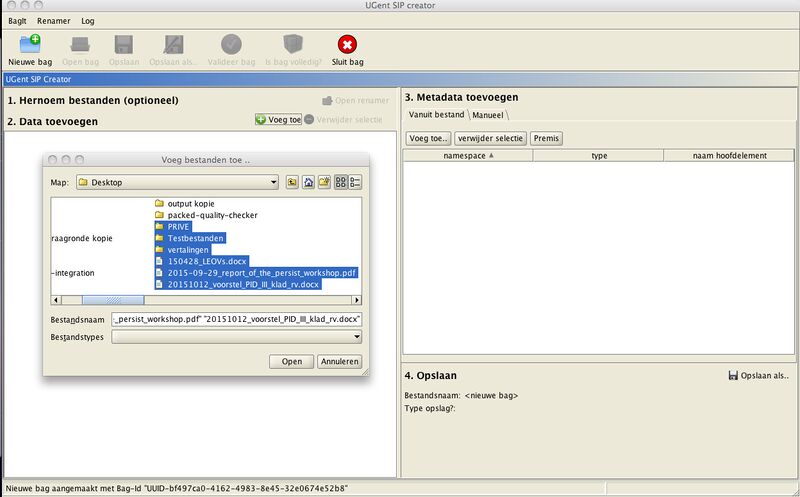Click the horizontal scrollbar in file list
The image size is (800, 497).
[98, 299]
